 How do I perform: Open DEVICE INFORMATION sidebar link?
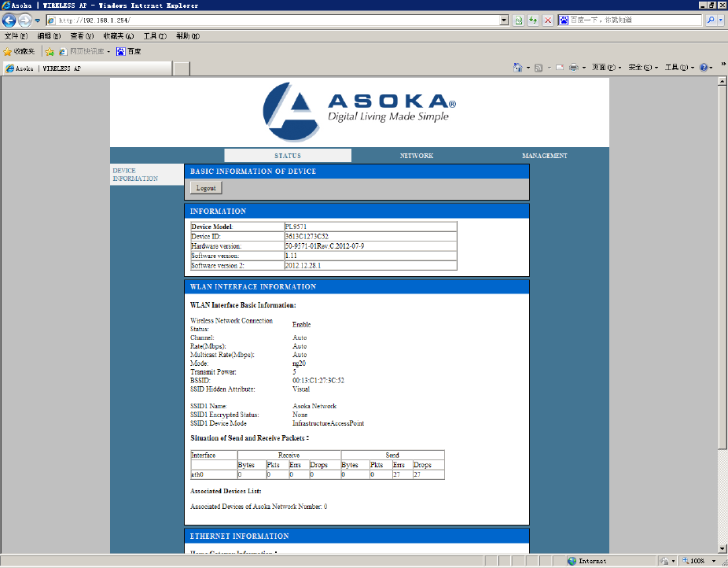tap(135, 175)
